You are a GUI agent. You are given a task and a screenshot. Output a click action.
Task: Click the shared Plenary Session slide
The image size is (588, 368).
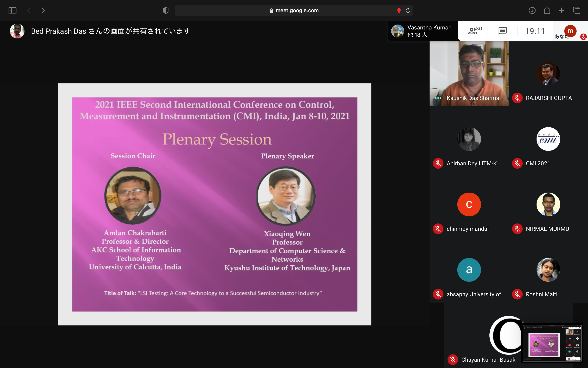click(x=215, y=204)
